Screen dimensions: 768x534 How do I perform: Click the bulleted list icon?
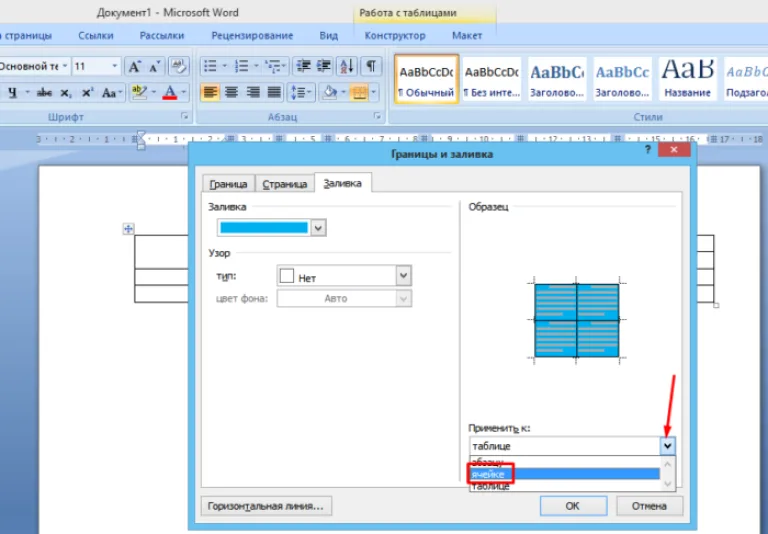[210, 66]
